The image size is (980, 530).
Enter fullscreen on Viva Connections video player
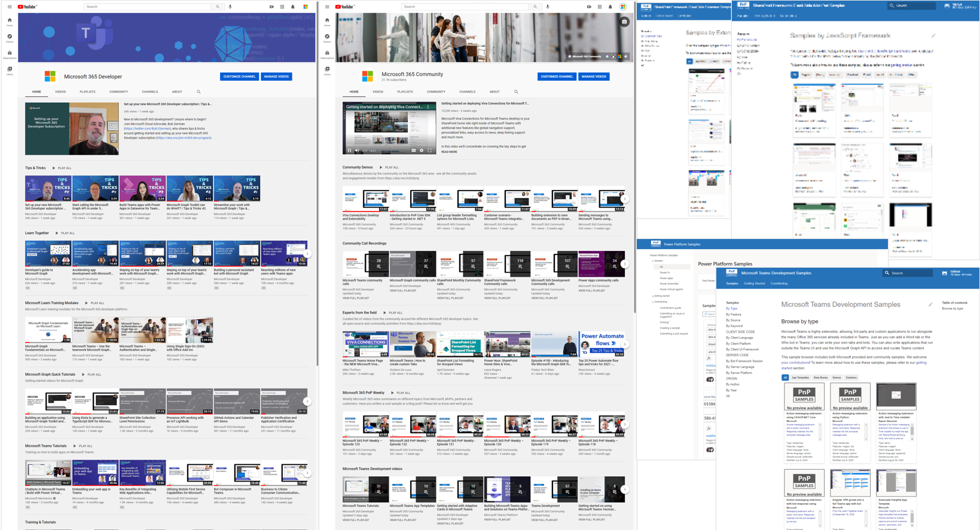(429, 151)
